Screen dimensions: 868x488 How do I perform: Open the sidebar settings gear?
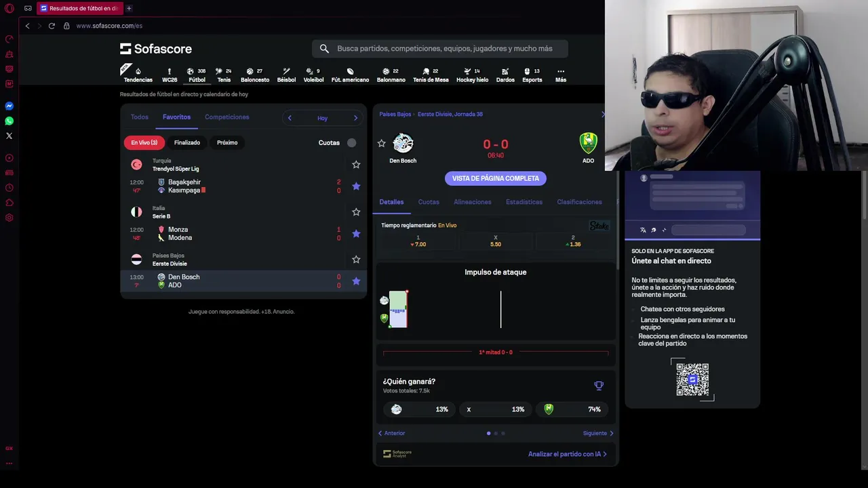(x=9, y=218)
